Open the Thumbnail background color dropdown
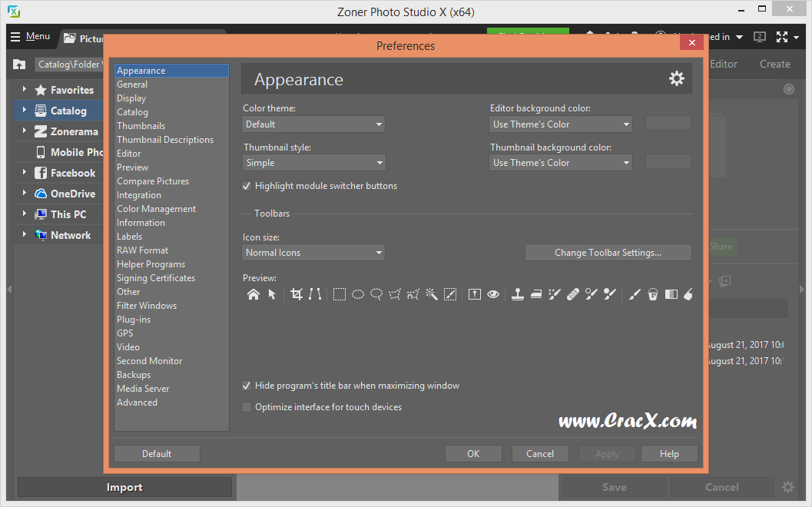The width and height of the screenshot is (812, 507). [560, 163]
